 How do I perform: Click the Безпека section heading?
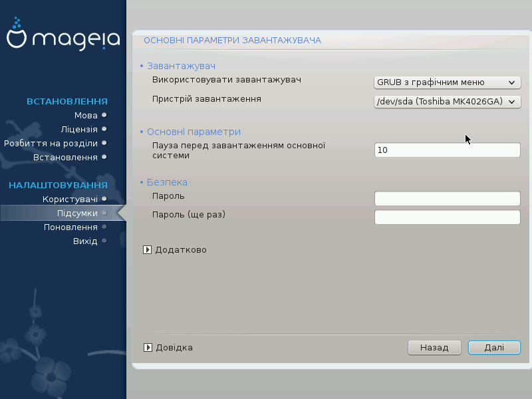click(x=167, y=182)
